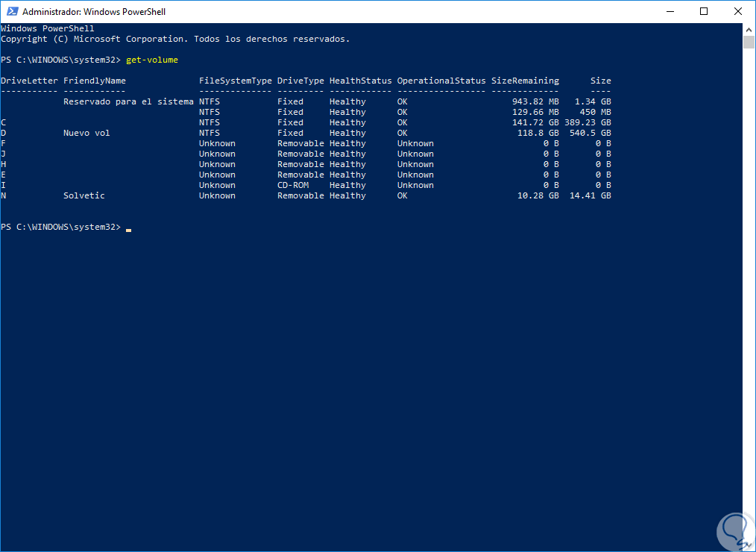Viewport: 756px width, 552px height.
Task: Click the PowerShell icon in the title bar
Action: [11, 12]
